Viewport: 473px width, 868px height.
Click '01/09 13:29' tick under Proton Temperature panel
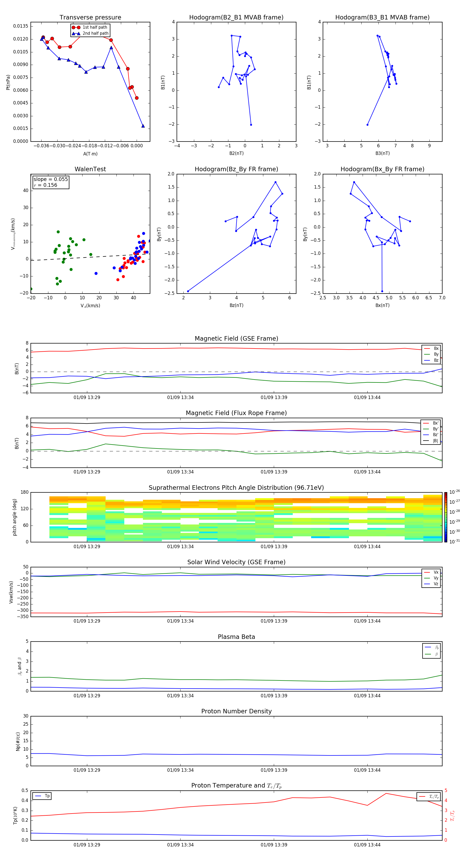pos(87,845)
